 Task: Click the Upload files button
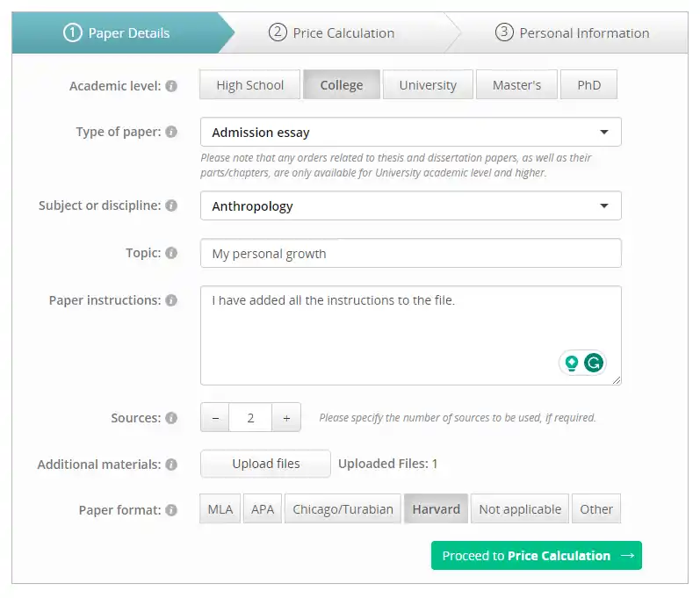tap(265, 464)
